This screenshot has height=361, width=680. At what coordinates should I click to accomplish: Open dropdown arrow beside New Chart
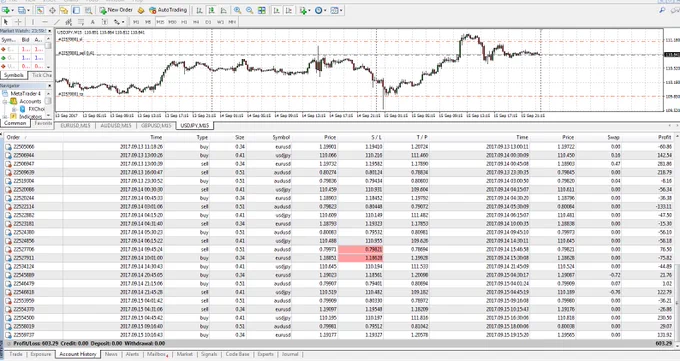click(x=13, y=10)
